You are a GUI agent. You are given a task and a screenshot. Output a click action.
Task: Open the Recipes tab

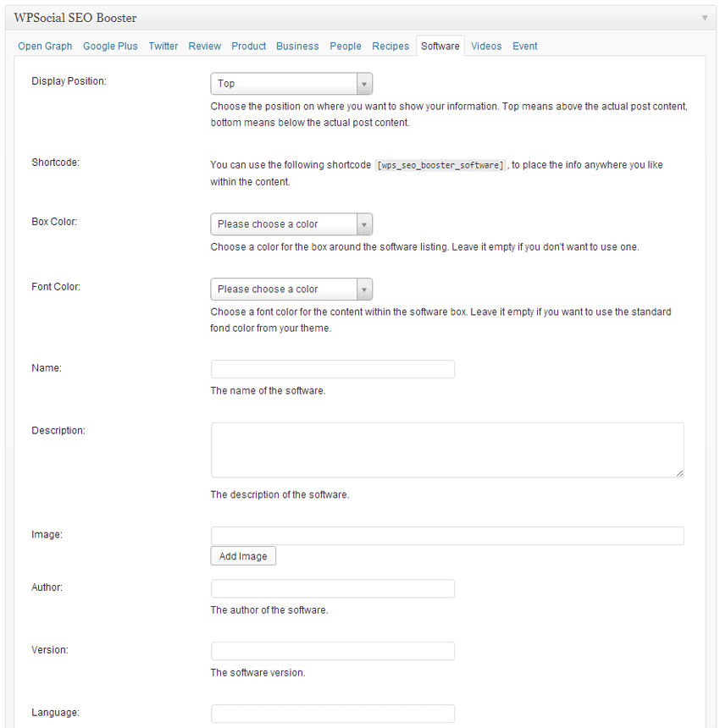[x=390, y=47]
